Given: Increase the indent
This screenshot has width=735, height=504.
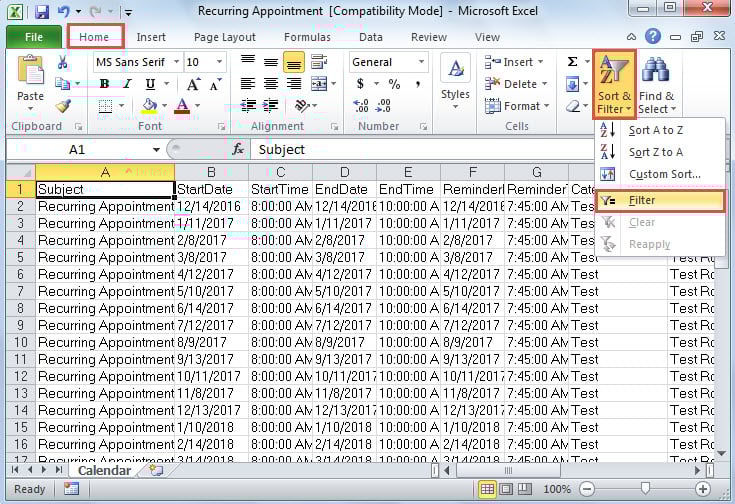Looking at the screenshot, I should (270, 106).
